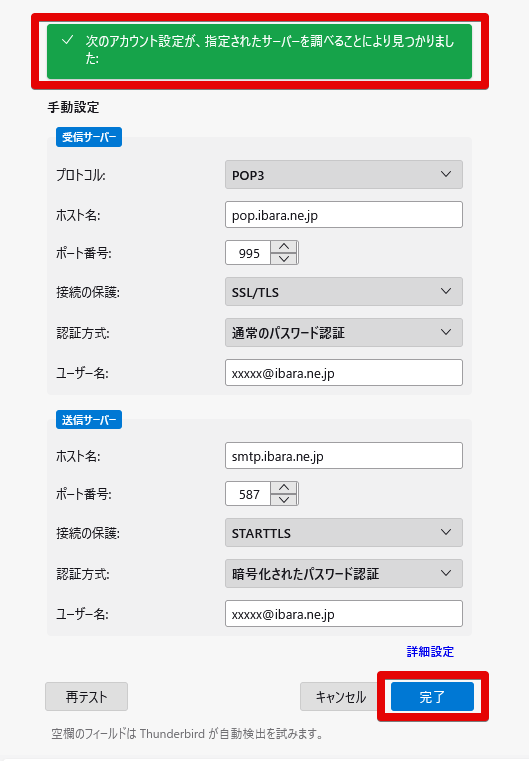529x761 pixels.
Task: Open outgoing 暗号化されたパスワード認証 dropdown
Action: [344, 574]
